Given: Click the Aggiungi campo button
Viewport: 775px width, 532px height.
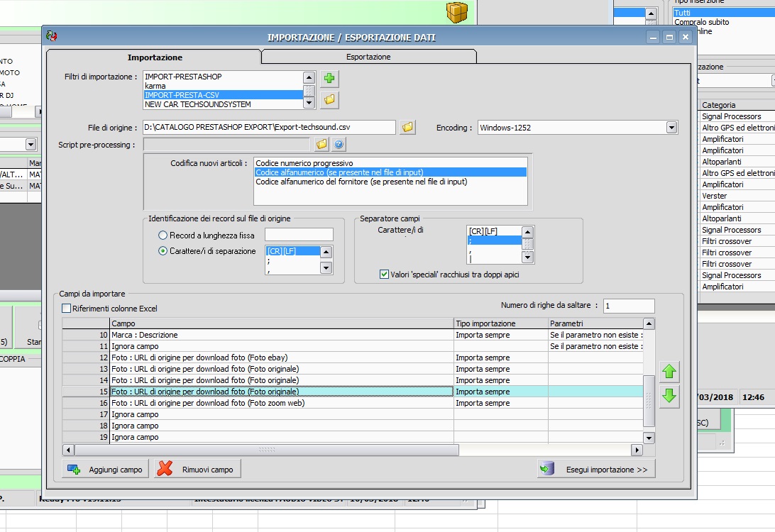Looking at the screenshot, I should [105, 470].
